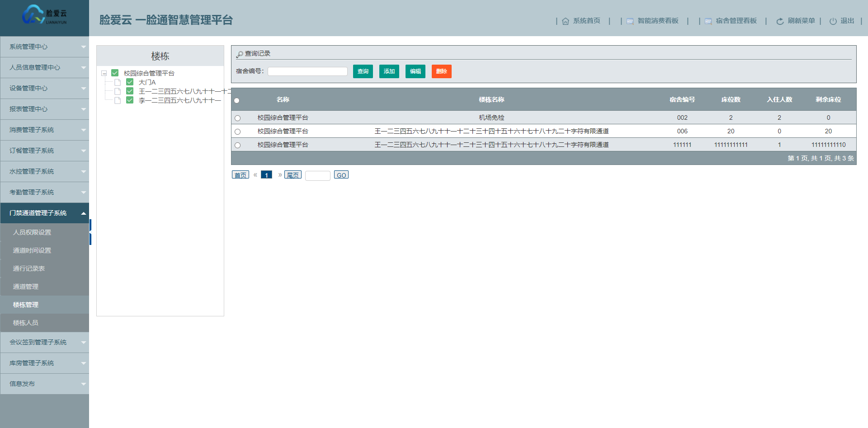This screenshot has width=868, height=428.
Task: Select the radio button in table header
Action: [x=237, y=100]
